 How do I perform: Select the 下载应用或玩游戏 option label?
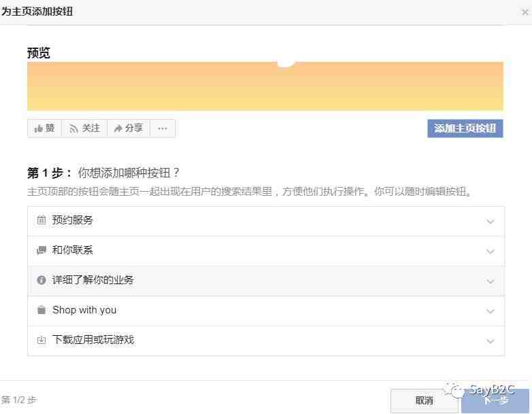pos(93,340)
